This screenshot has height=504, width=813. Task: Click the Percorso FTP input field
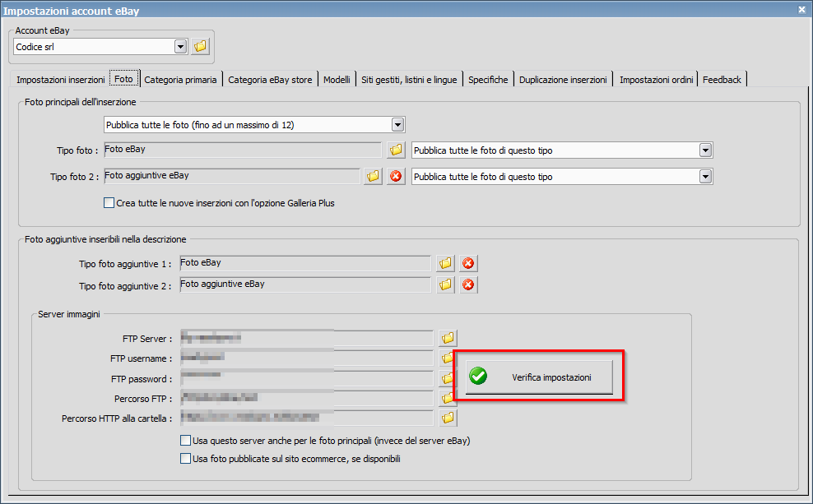306,398
